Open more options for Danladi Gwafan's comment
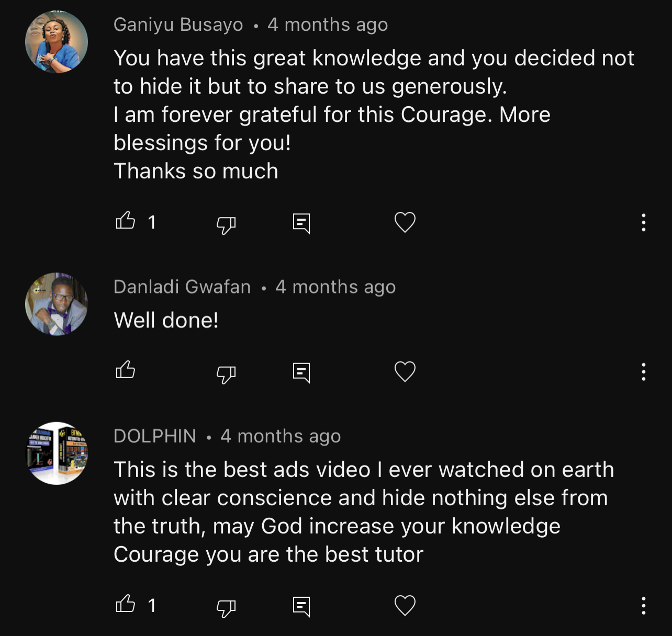Screen dimensions: 672x636 point(643,372)
